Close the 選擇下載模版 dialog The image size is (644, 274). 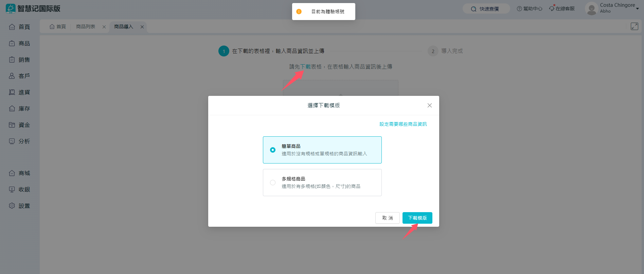click(429, 105)
